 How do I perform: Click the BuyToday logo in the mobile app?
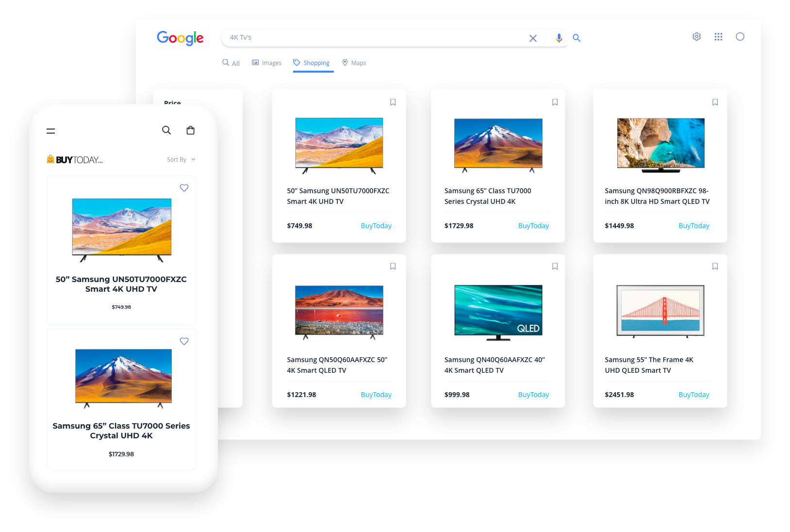75,160
